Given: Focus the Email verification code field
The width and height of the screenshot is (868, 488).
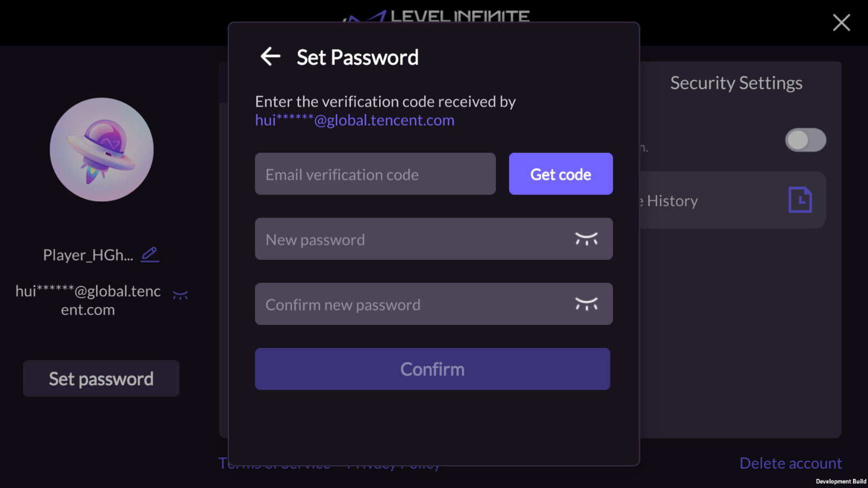Looking at the screenshot, I should click(x=375, y=174).
